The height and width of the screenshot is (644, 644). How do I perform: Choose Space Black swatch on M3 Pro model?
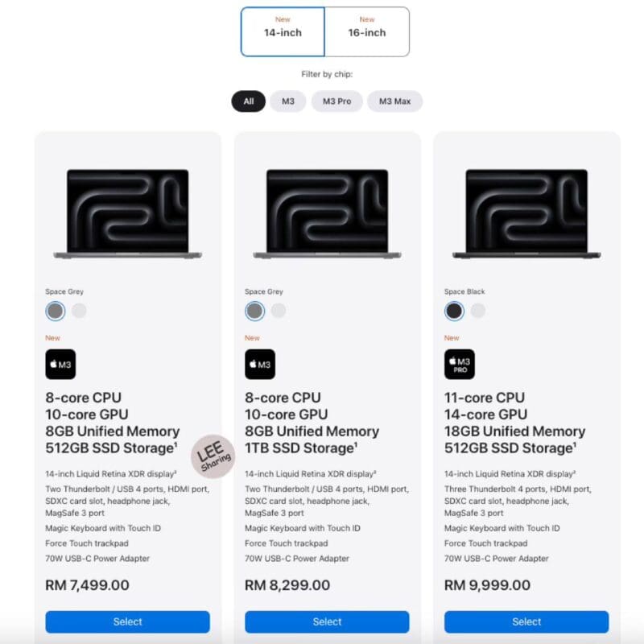tap(454, 311)
